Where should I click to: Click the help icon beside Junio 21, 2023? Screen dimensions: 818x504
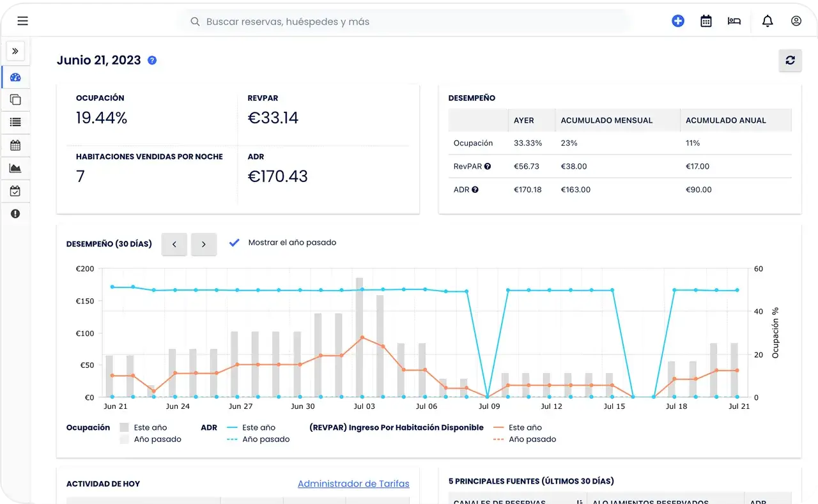(x=152, y=60)
